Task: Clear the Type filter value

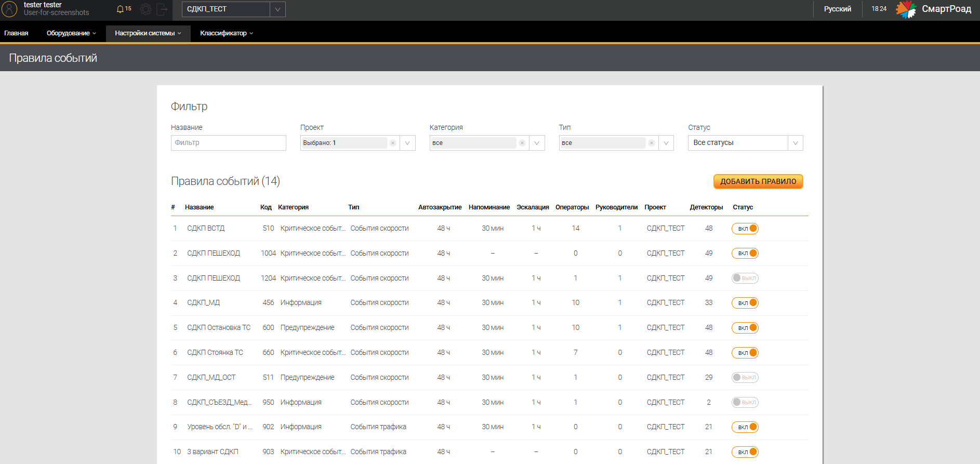Action: (x=652, y=143)
